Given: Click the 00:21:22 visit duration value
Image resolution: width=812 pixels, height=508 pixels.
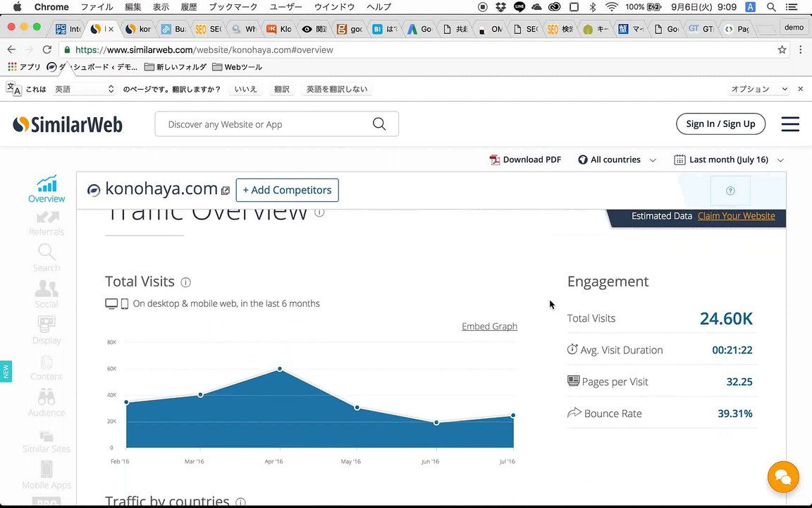Looking at the screenshot, I should pyautogui.click(x=732, y=351).
